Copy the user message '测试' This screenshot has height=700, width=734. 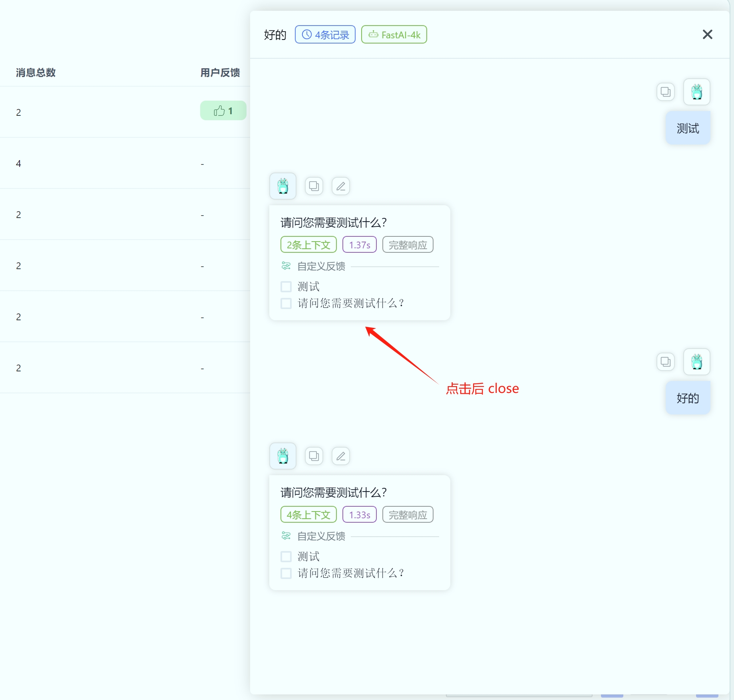(x=665, y=92)
